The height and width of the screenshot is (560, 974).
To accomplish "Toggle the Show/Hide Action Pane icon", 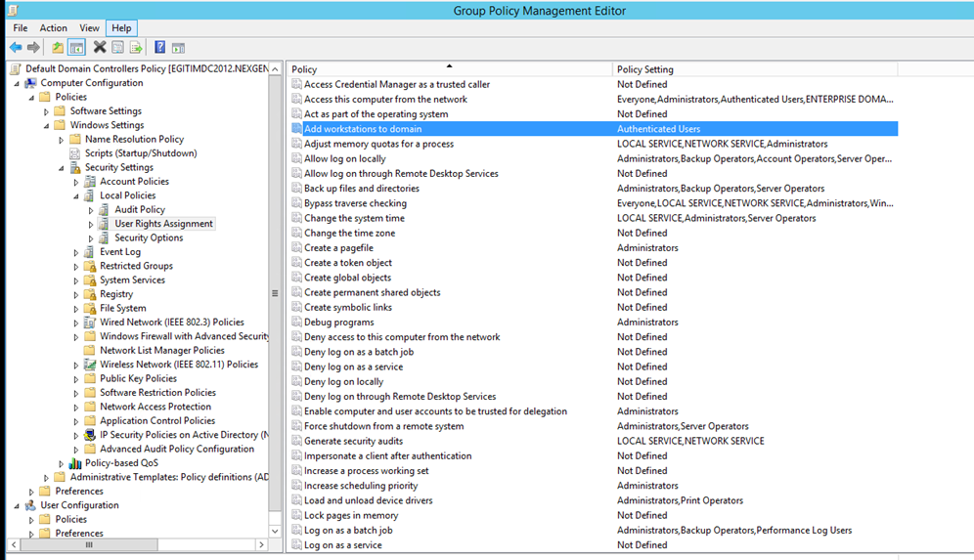I will pos(178,48).
